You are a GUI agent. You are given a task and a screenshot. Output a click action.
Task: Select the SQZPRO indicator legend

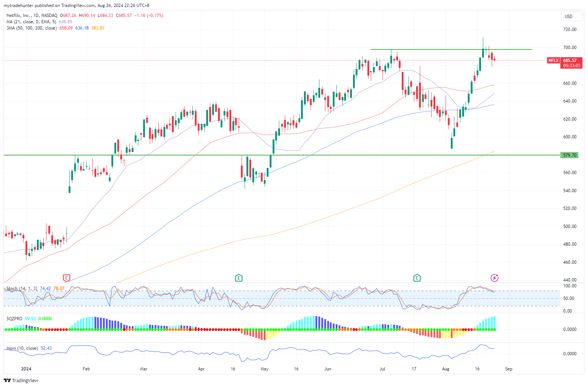point(14,318)
